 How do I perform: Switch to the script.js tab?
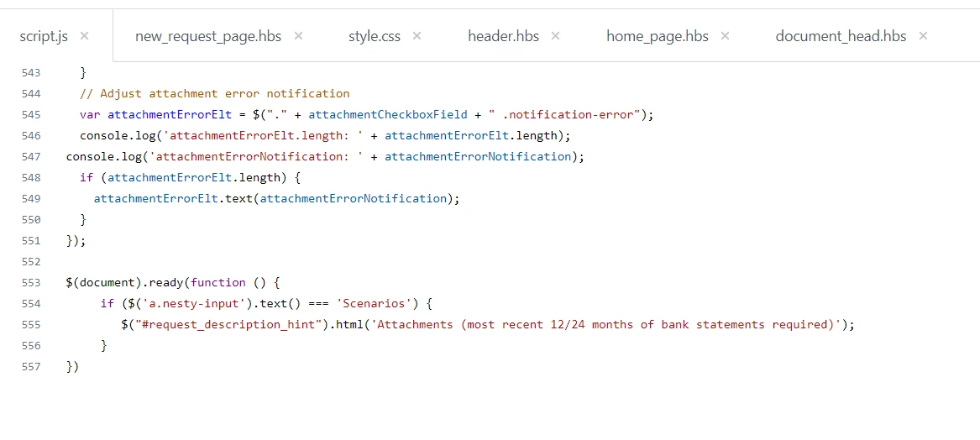click(44, 36)
